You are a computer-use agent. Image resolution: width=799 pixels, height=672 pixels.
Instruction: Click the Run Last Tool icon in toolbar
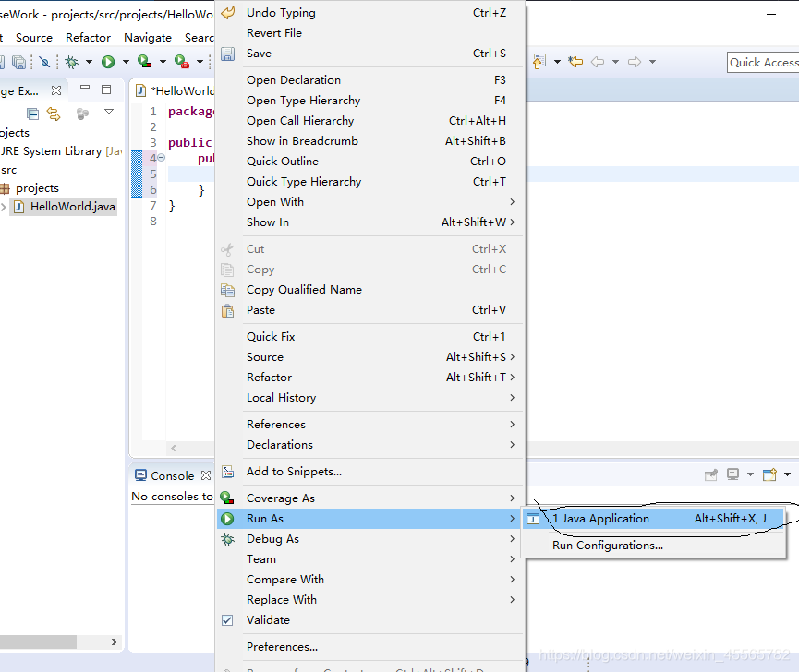click(x=182, y=62)
